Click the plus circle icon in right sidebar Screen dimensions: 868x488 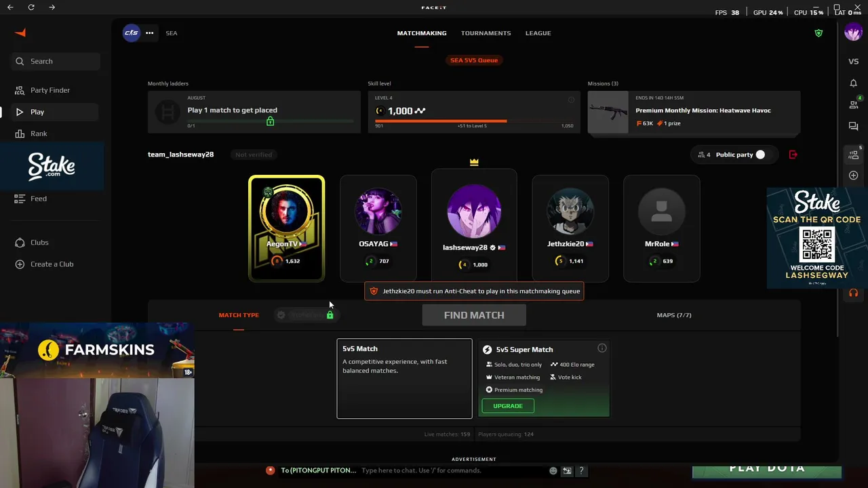853,176
